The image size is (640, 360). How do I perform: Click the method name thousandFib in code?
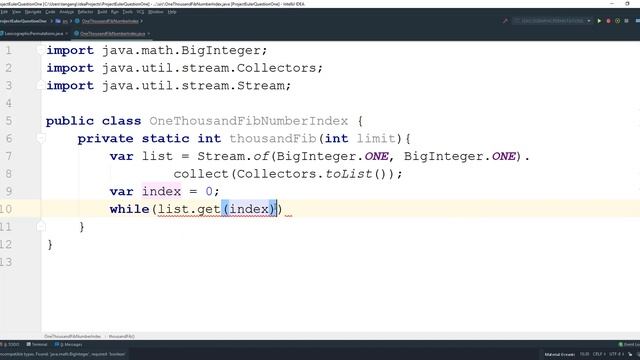(x=273, y=139)
